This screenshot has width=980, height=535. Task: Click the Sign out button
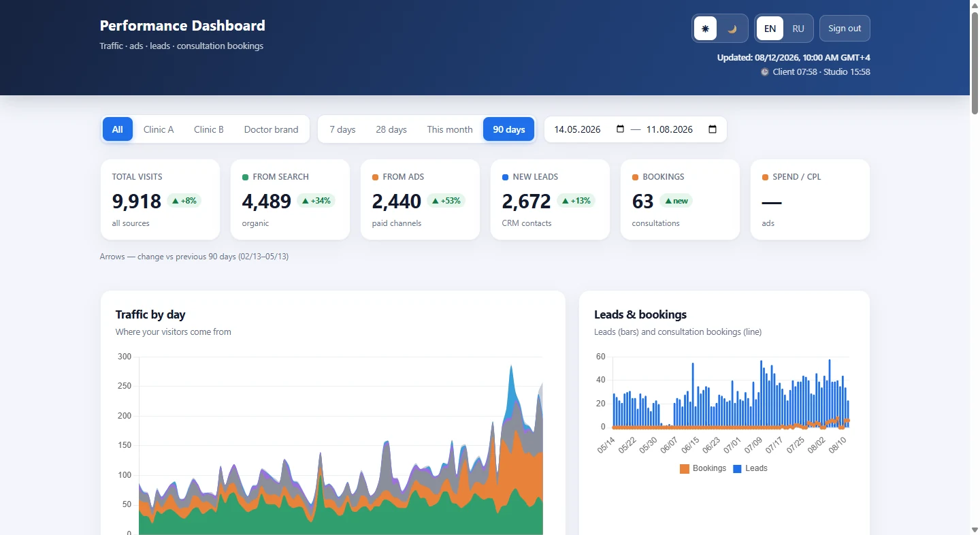[845, 29]
